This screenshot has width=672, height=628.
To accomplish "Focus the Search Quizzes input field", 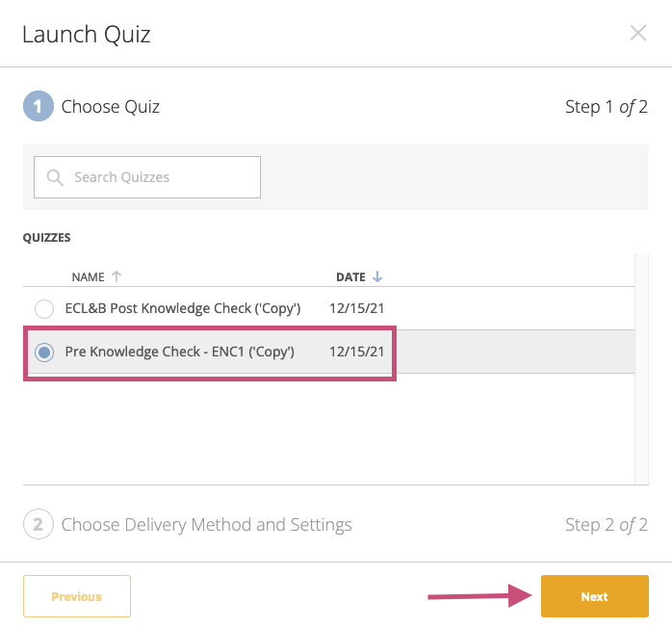I will coord(147,177).
